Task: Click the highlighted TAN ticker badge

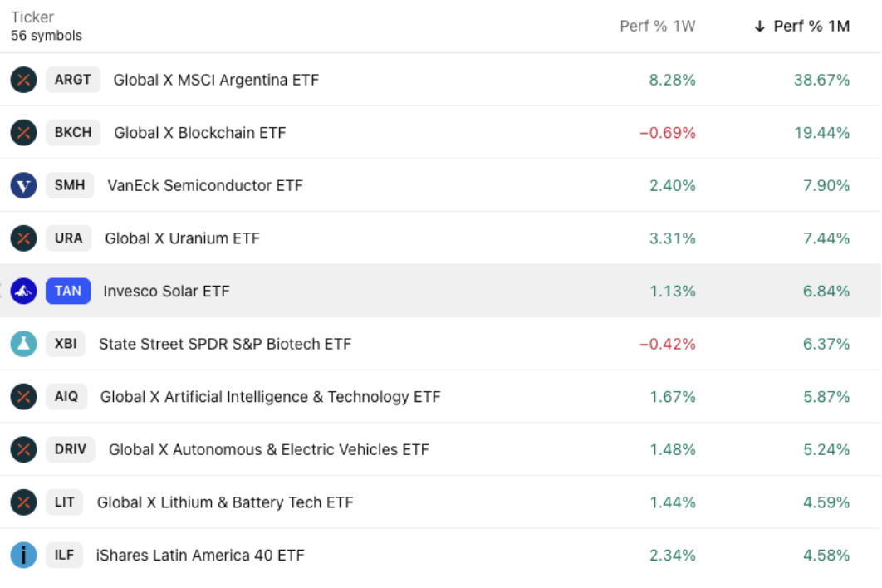Action: pyautogui.click(x=67, y=291)
